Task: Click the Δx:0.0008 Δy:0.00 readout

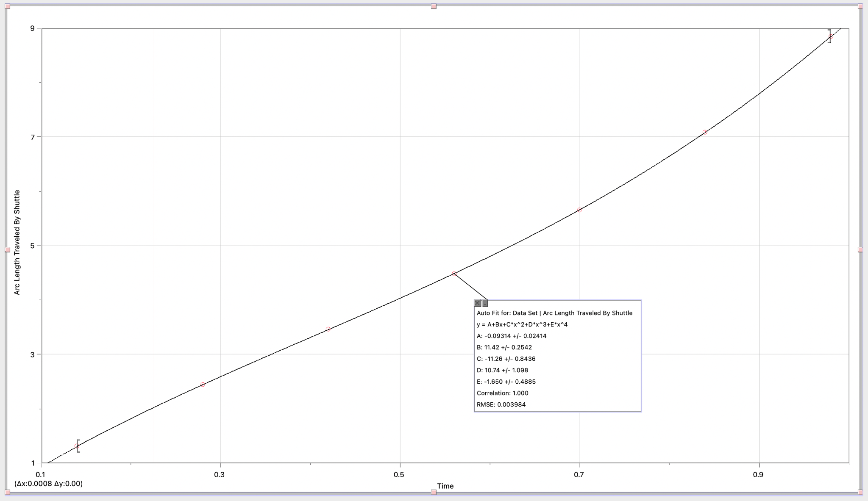Action: [48, 484]
